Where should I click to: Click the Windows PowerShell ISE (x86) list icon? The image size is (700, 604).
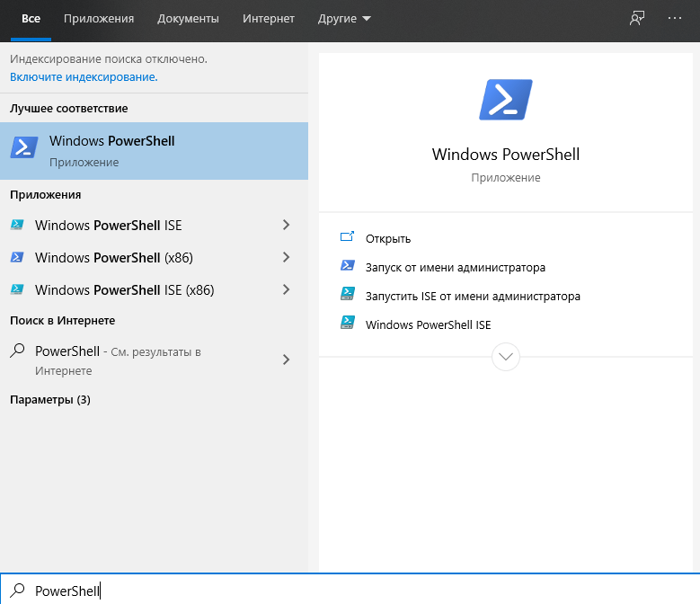point(17,289)
